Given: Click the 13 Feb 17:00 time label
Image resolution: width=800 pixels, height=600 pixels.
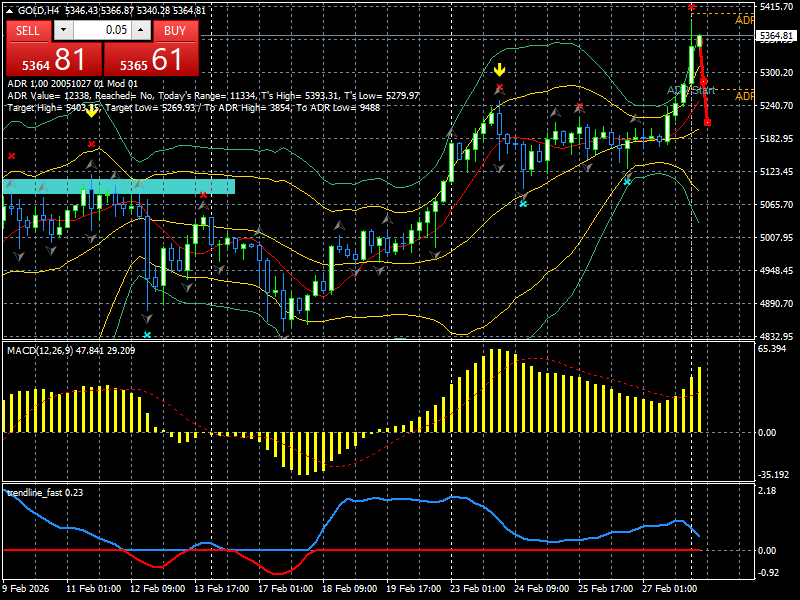Looking at the screenshot, I should (x=221, y=588).
